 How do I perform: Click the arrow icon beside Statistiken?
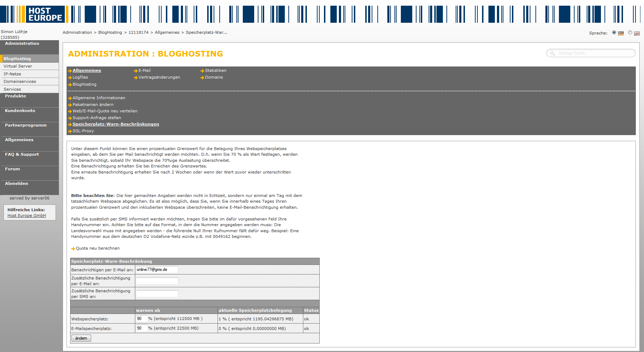(x=202, y=71)
